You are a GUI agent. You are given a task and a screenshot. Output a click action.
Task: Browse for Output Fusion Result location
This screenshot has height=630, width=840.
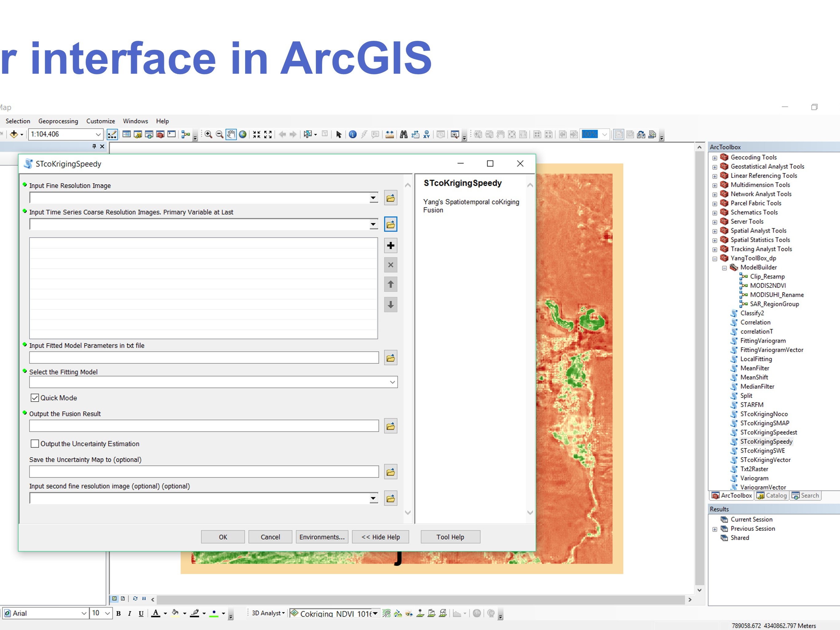tap(391, 426)
